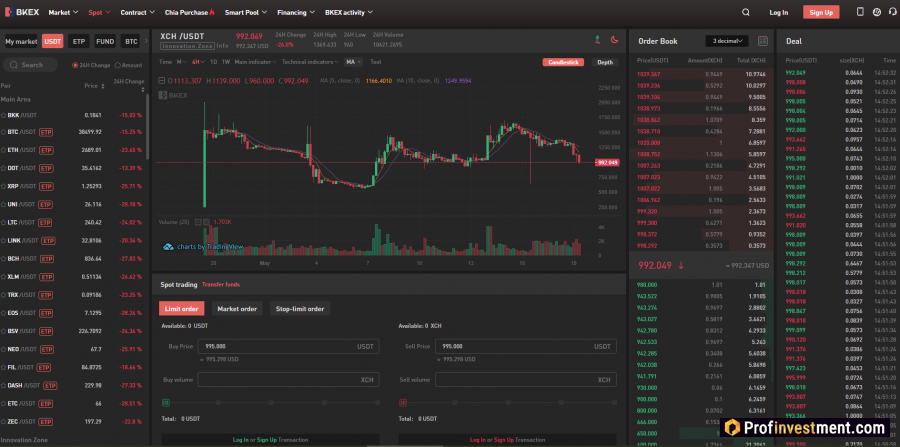The image size is (900, 447).
Task: Switch theme with the moon icon
Action: pyautogui.click(x=614, y=40)
